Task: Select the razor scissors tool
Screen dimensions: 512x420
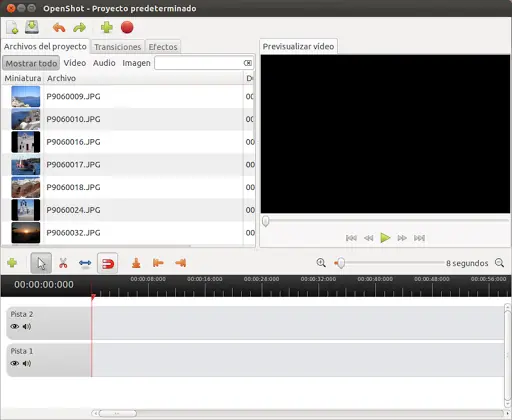Action: [x=63, y=263]
